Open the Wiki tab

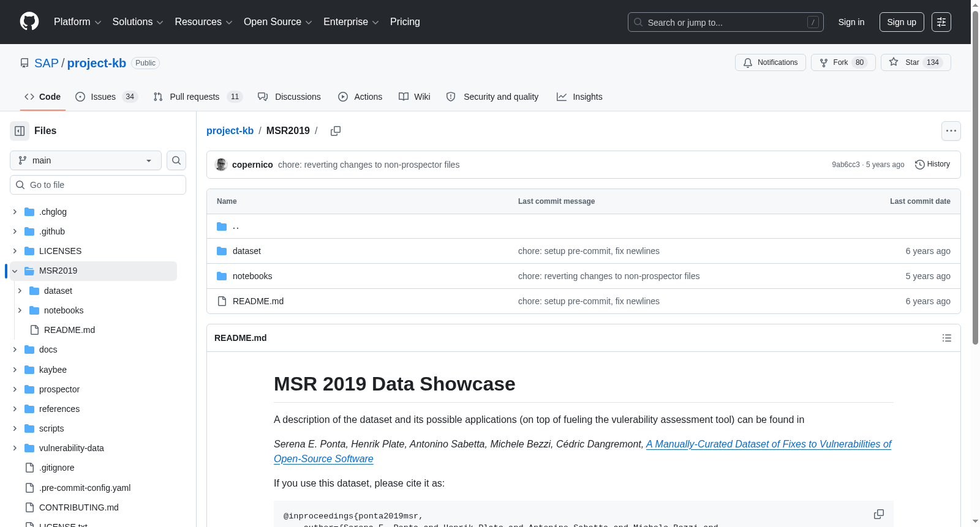tap(415, 97)
